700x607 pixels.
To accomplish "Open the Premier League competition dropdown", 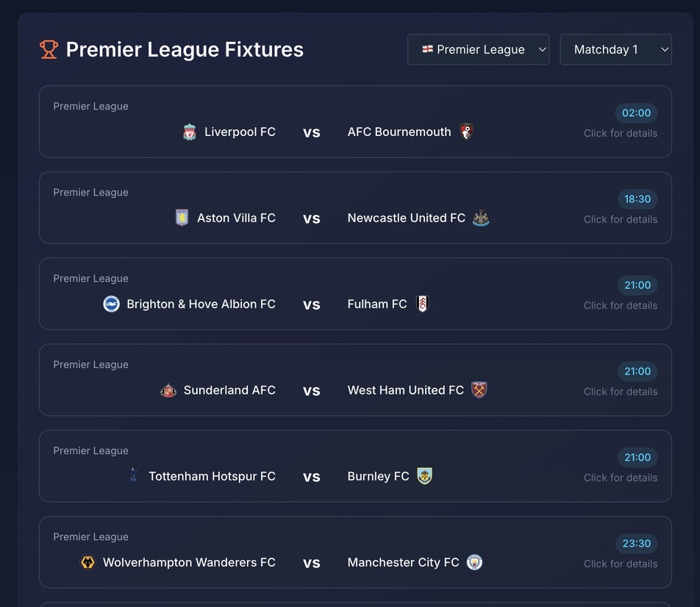I will point(478,49).
